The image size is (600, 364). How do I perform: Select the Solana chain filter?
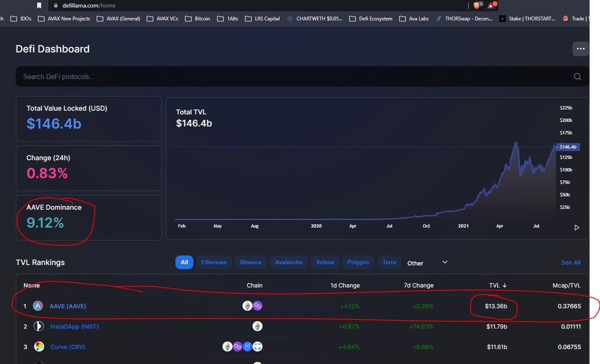325,262
